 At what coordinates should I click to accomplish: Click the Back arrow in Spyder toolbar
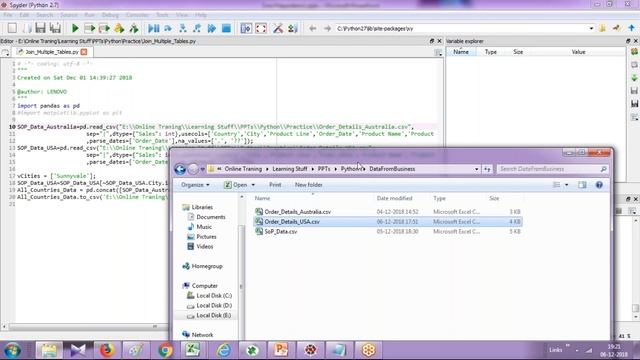pos(313,29)
